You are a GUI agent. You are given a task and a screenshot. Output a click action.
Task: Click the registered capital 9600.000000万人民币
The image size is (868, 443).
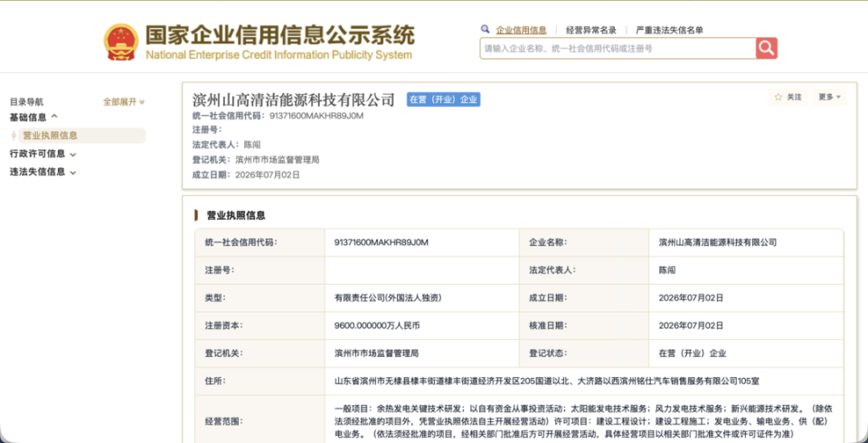pos(377,325)
